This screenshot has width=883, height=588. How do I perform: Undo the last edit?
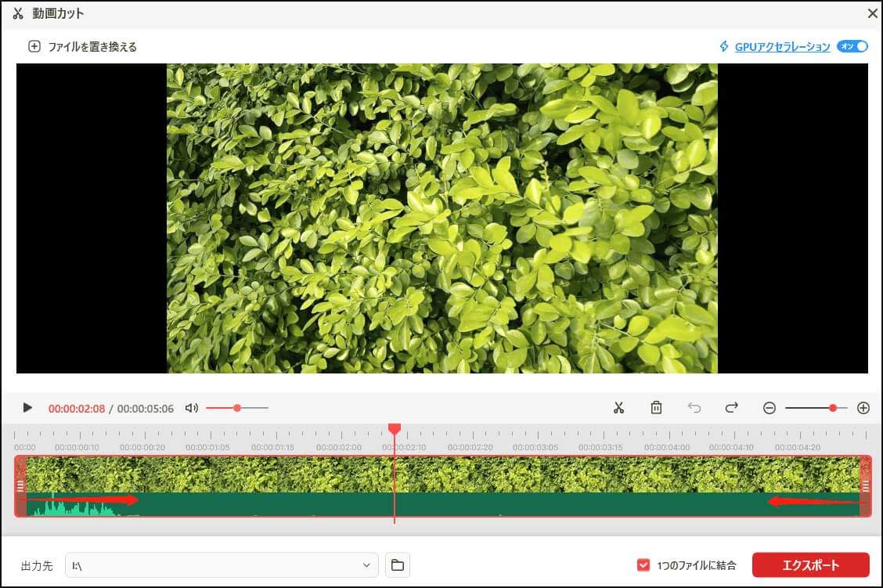pos(694,407)
